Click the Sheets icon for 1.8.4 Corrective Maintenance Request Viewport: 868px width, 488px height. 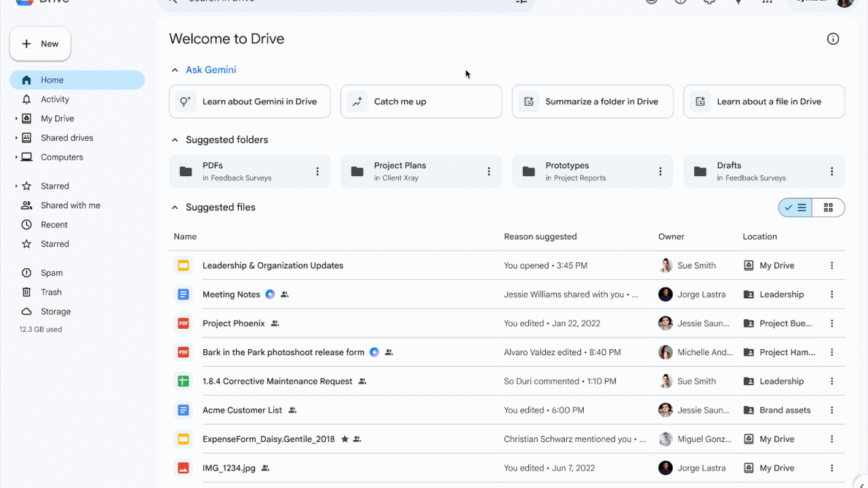point(183,382)
